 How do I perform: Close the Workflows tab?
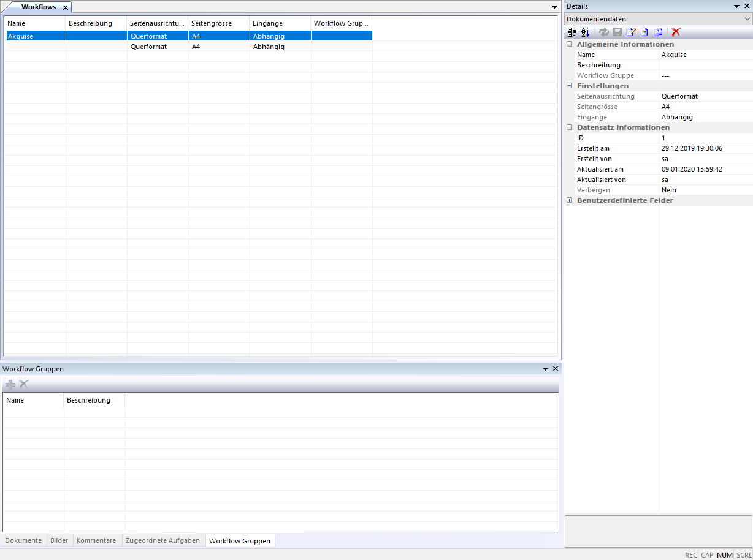click(x=66, y=7)
